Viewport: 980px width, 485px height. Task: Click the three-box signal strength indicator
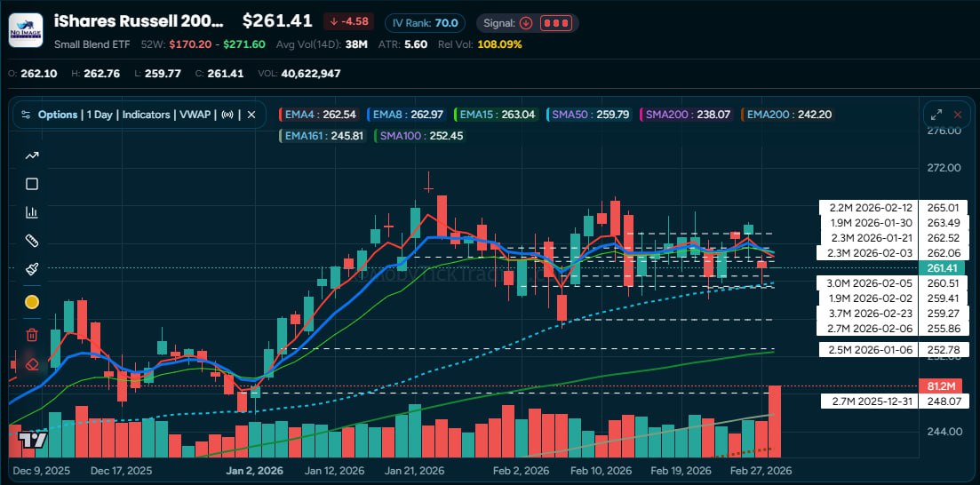(555, 23)
